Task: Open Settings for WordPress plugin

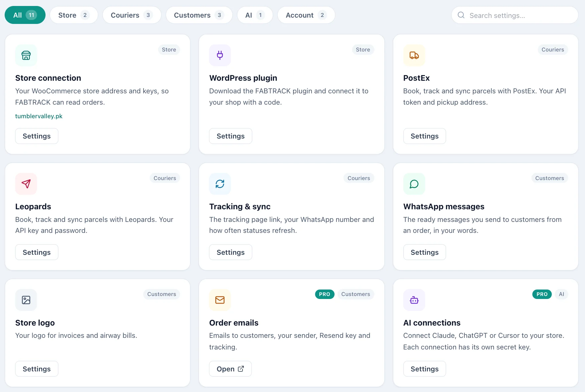Action: tap(231, 136)
